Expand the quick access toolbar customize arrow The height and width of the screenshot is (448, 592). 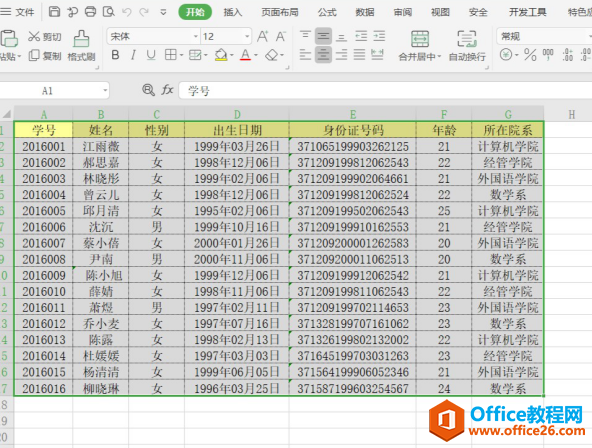(x=163, y=12)
